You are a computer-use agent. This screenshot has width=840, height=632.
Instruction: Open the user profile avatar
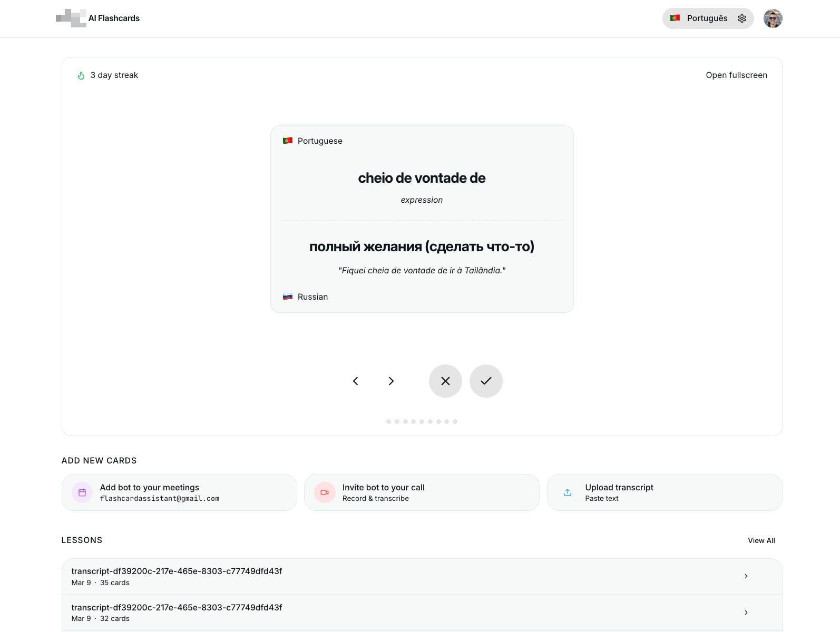(x=773, y=18)
